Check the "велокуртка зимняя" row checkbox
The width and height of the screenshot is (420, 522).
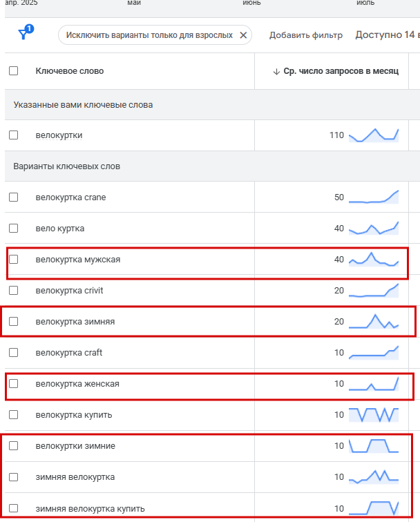pyautogui.click(x=14, y=322)
